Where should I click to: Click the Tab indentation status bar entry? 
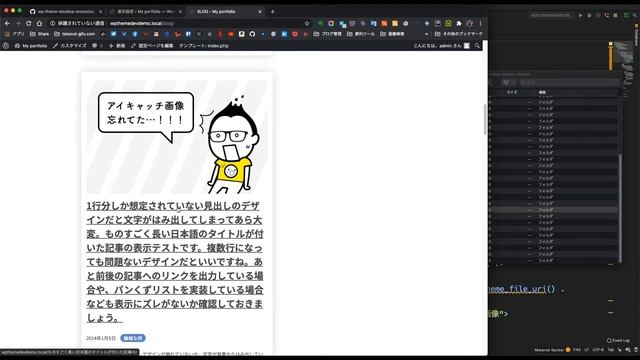point(611,350)
